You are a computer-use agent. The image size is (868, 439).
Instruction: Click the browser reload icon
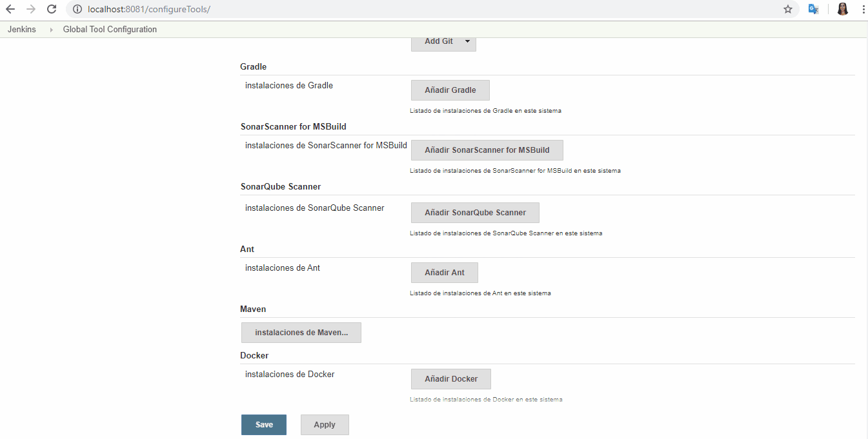[x=51, y=9]
